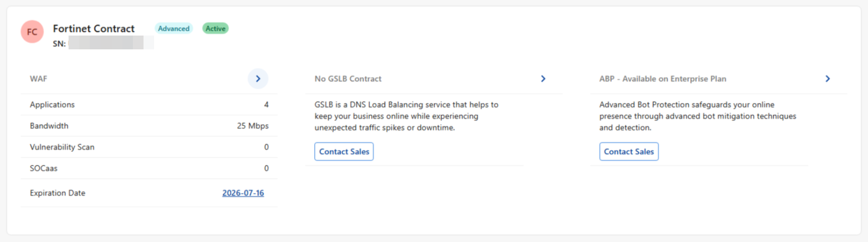Click Contact Sales under GSLB description

click(x=344, y=152)
